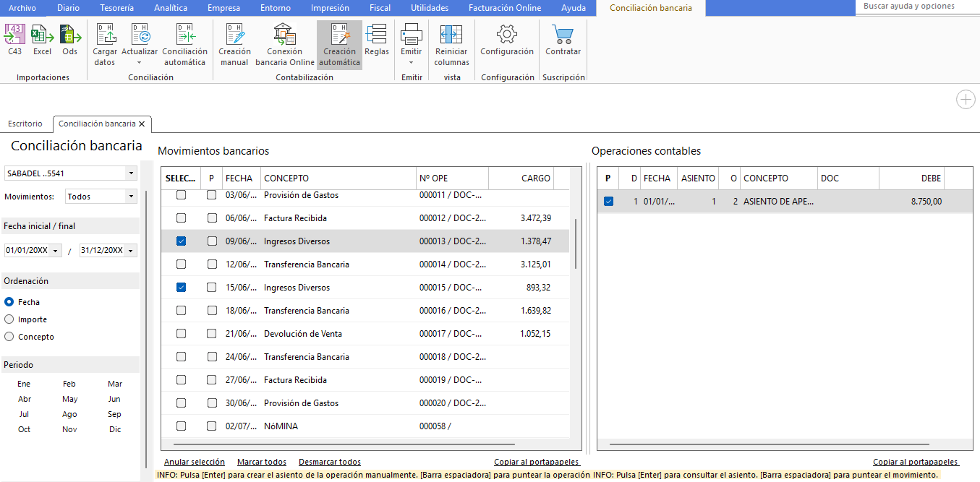Open Conexión bancaria Online

pos(285,45)
